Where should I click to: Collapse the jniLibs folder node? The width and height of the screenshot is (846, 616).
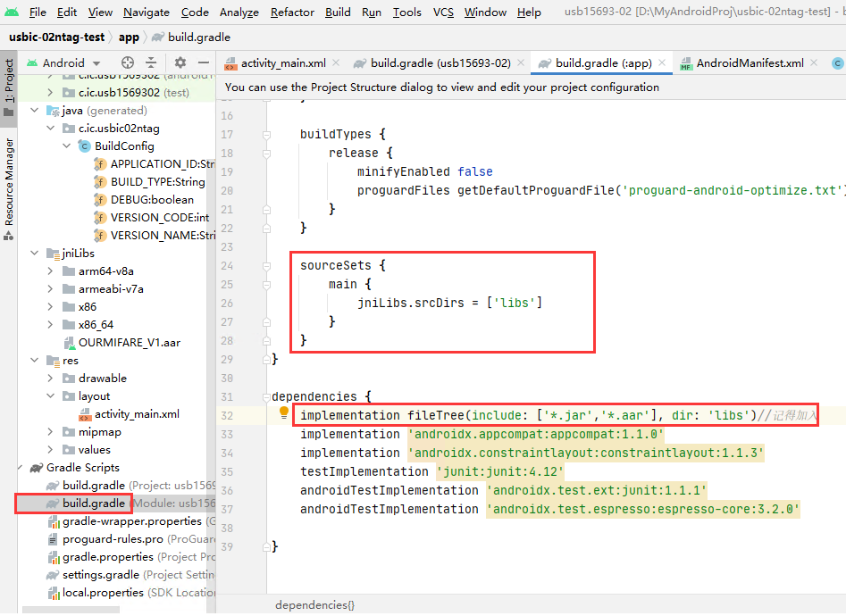[35, 254]
